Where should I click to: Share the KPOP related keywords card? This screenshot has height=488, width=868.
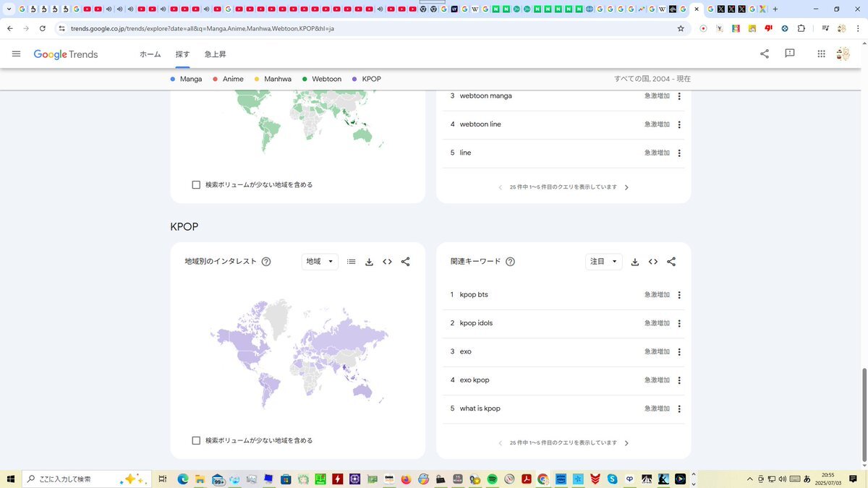tap(671, 262)
